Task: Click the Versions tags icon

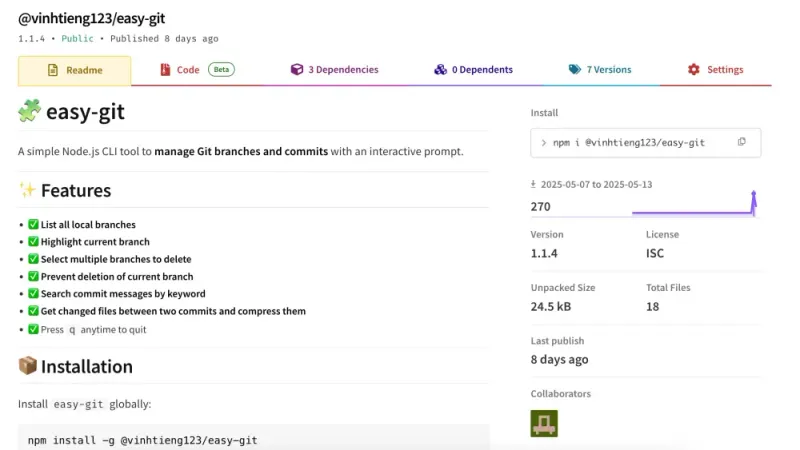Action: [574, 69]
